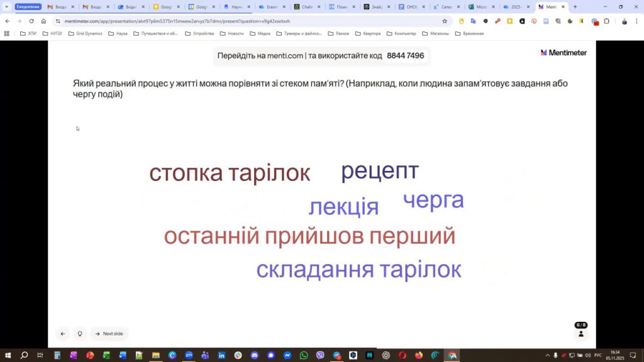Open the tab search dropdown arrow
This screenshot has height=362, width=644.
(6, 6)
